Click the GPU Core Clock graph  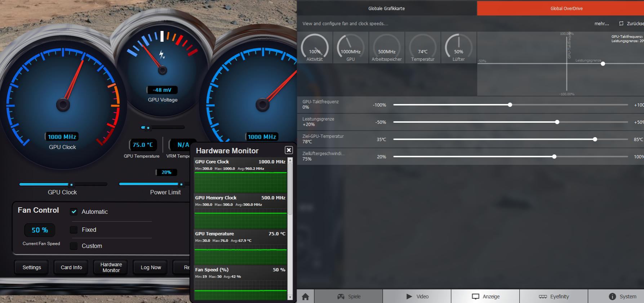click(x=240, y=182)
